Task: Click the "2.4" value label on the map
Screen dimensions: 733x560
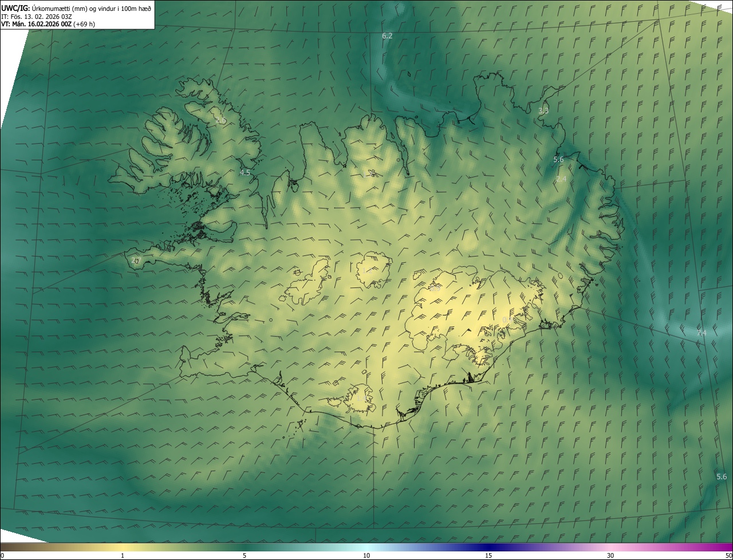Action: tap(561, 179)
